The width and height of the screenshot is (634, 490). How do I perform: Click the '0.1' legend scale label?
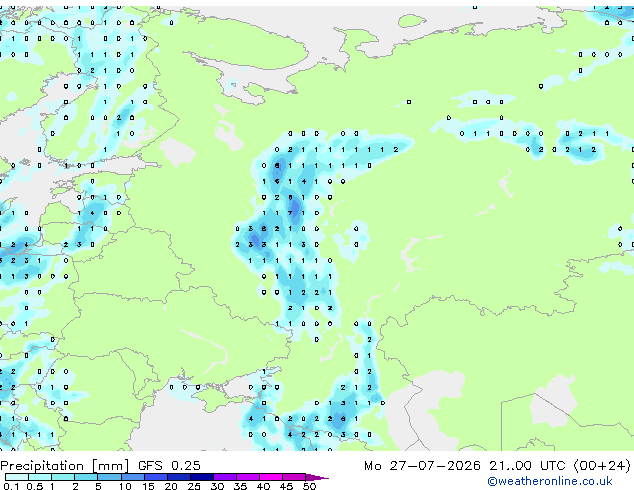[x=11, y=486]
